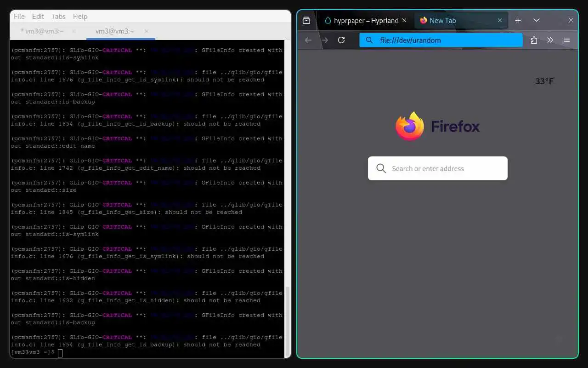Click the file:///dev/urandom address bar
The width and height of the screenshot is (588, 368).
click(441, 40)
